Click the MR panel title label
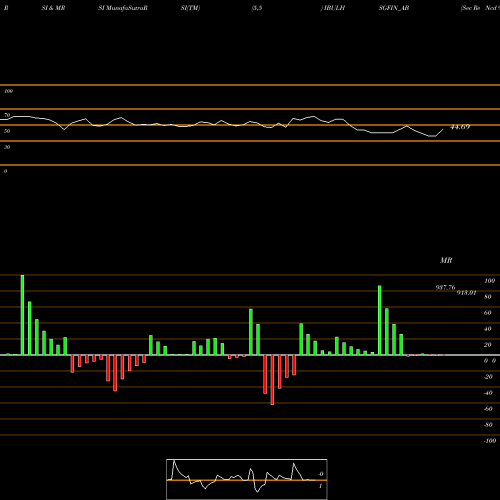 pyautogui.click(x=446, y=260)
